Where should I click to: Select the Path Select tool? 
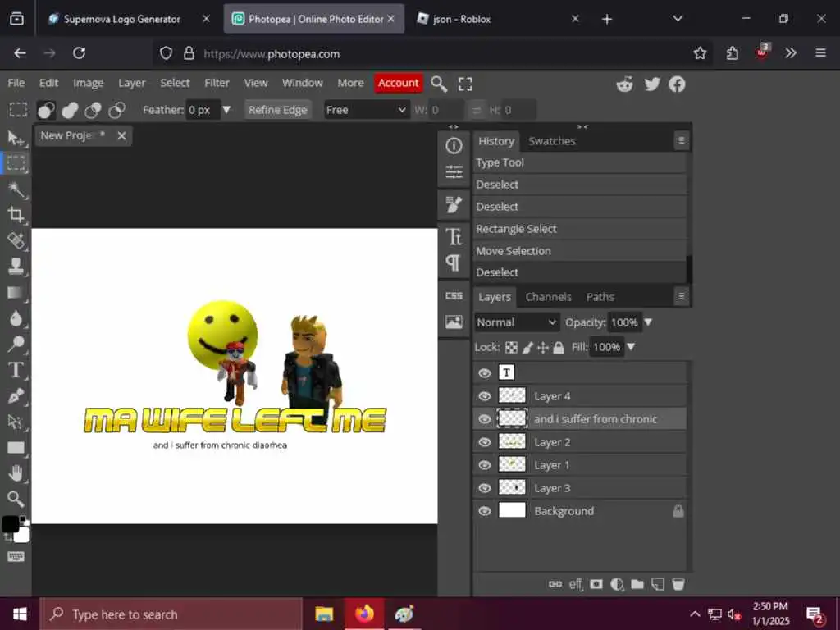[x=16, y=422]
